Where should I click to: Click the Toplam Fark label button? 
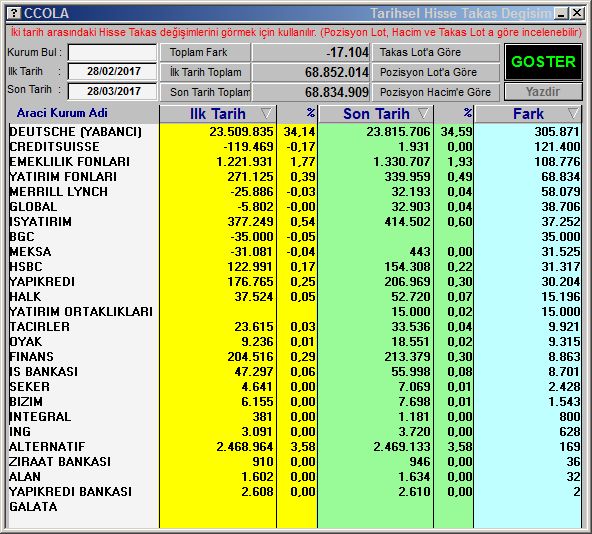[205, 52]
